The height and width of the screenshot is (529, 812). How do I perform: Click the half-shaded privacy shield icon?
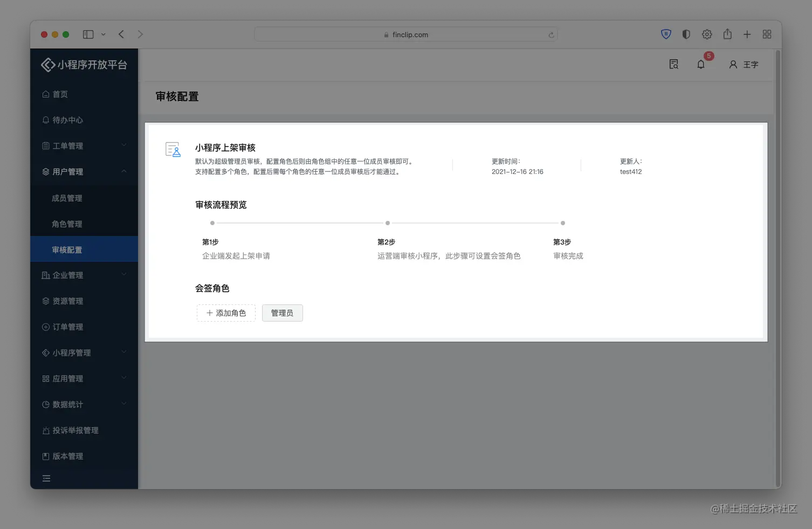[686, 34]
